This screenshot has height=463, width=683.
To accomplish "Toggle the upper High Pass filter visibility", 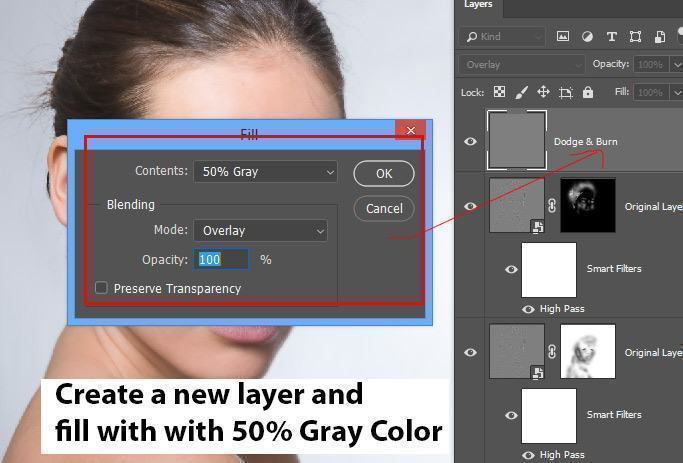I will click(528, 309).
